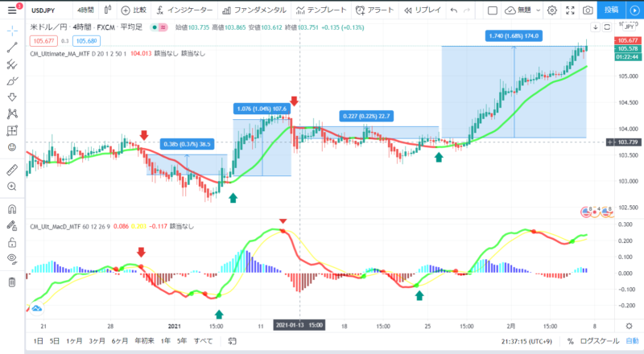Select the 1日 date range
Image resolution: width=644 pixels, height=354 pixels.
(x=38, y=341)
